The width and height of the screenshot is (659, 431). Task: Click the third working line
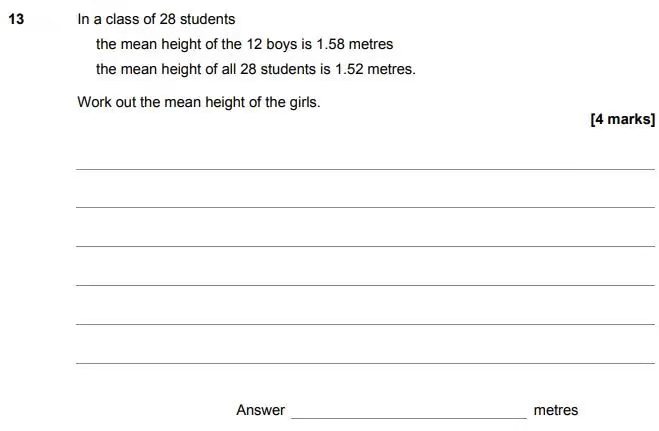[365, 246]
